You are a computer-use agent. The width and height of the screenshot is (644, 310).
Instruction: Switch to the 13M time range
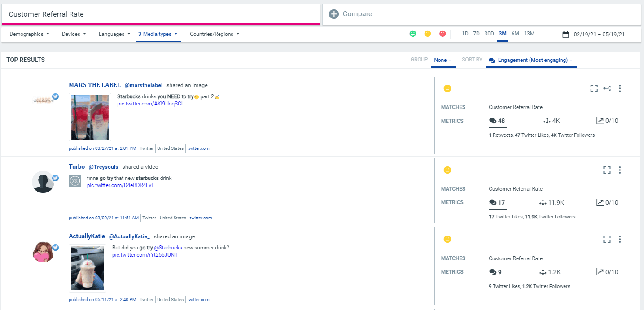click(529, 33)
